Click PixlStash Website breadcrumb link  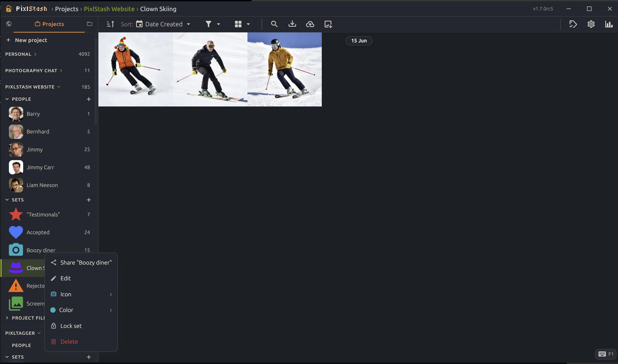(109, 9)
